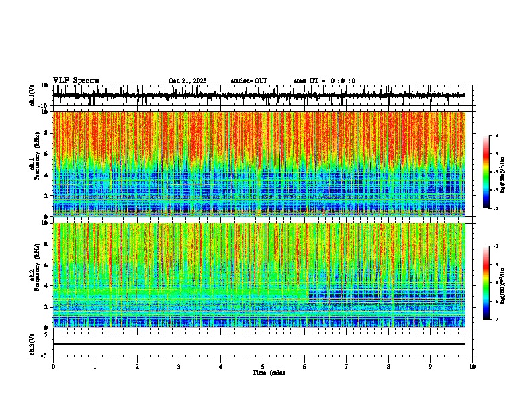Screen dimensions: 532x411
Task: Click the ch.1 spectrogram panel
Action: (x=259, y=164)
